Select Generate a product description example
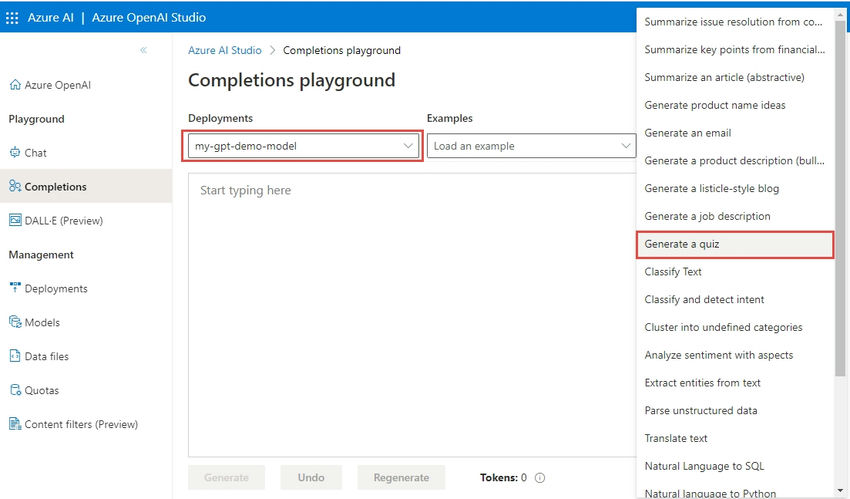This screenshot has width=850, height=499. [x=735, y=160]
